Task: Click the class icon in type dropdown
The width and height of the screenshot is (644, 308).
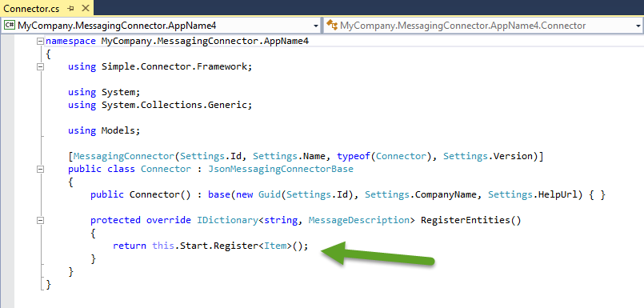Action: click(332, 26)
